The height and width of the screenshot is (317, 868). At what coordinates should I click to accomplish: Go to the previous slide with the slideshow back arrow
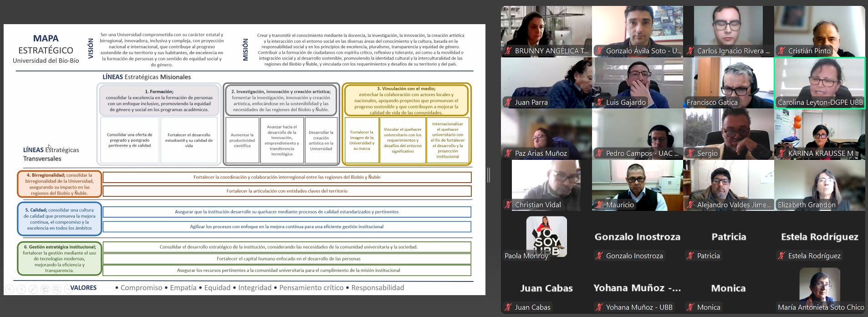tap(9, 289)
